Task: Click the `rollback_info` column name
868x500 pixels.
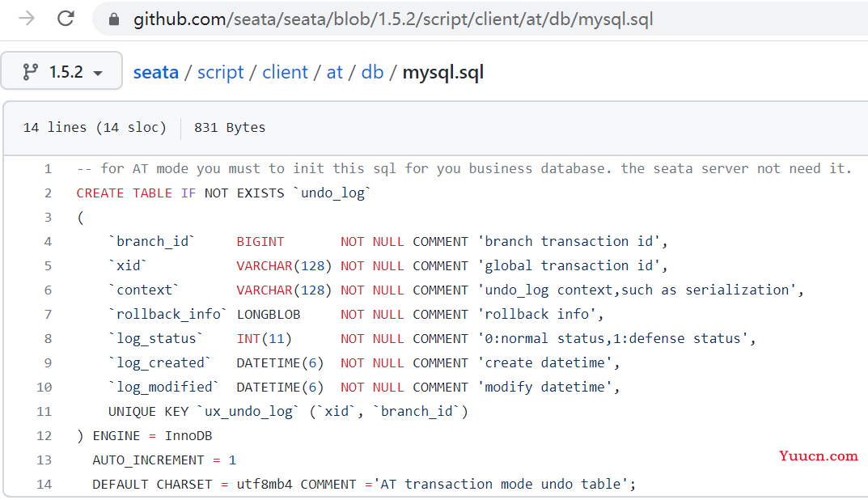Action: (x=168, y=314)
